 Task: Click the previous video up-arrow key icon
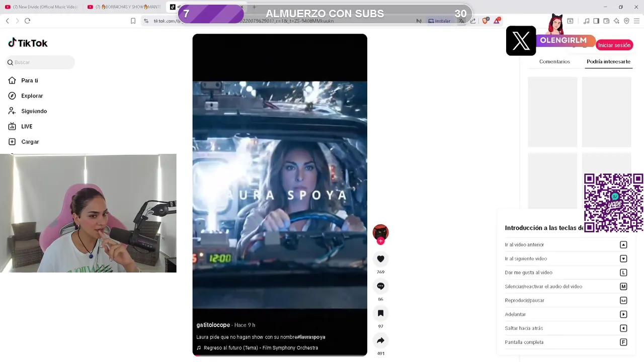623,245
